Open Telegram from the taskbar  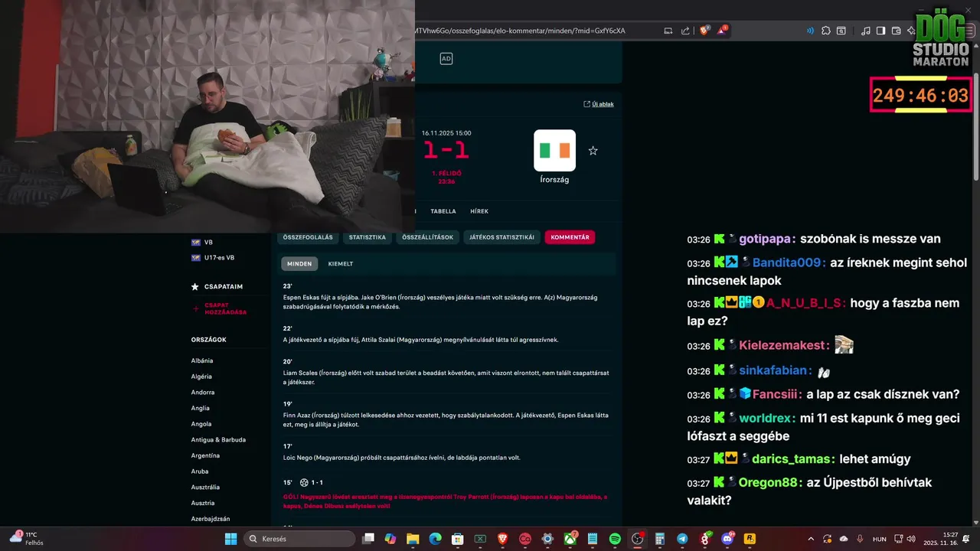(682, 539)
